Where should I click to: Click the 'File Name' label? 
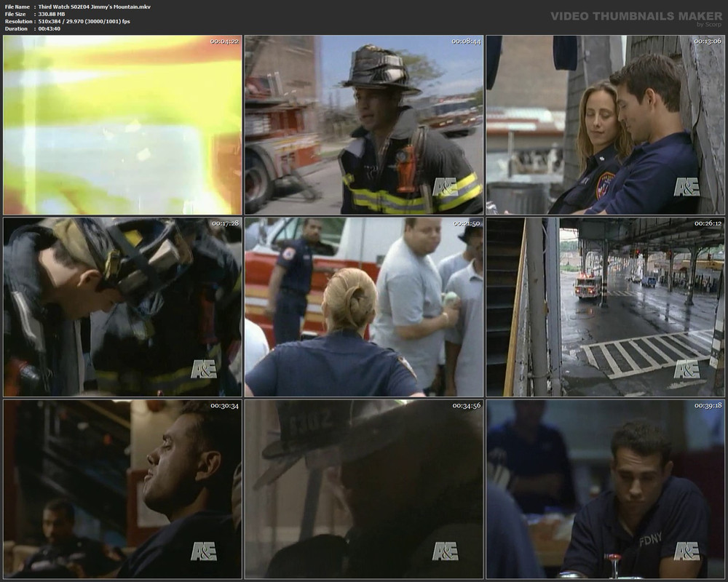17,7
